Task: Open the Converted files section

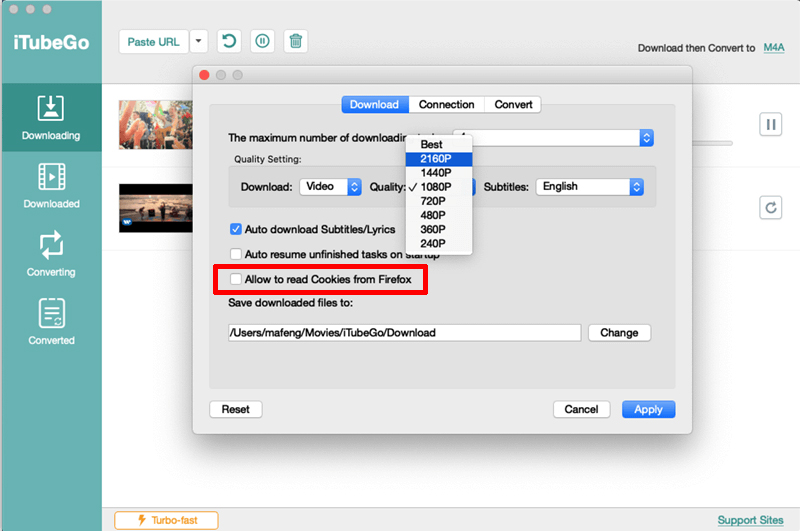Action: click(x=51, y=322)
